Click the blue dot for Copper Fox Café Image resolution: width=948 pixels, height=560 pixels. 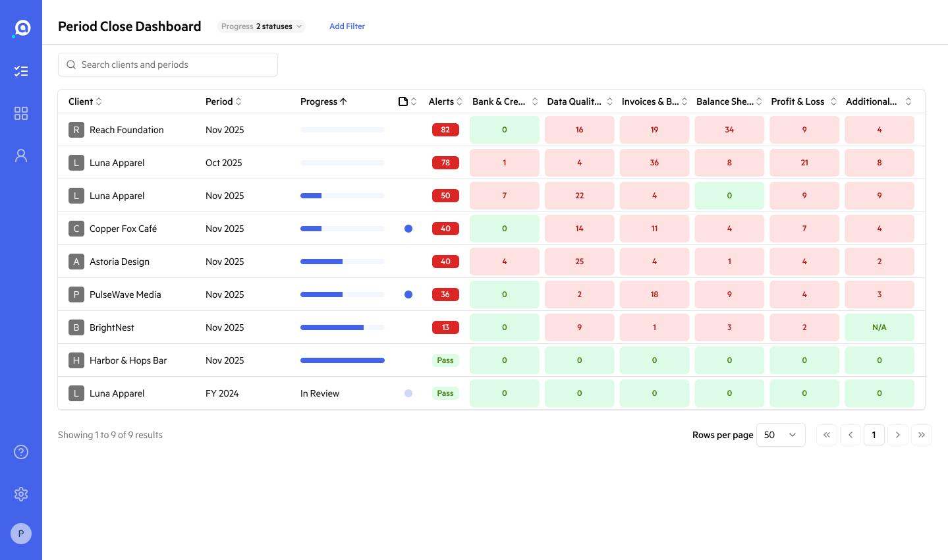click(408, 229)
